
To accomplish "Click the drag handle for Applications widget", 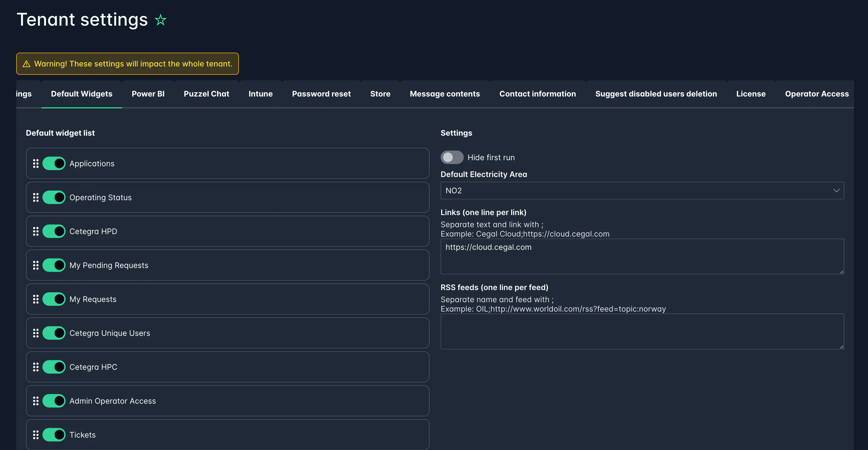I will pyautogui.click(x=36, y=164).
